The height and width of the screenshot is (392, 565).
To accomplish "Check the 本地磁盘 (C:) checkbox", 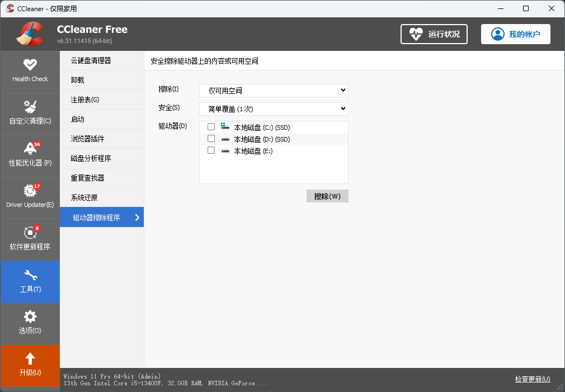I will (211, 127).
